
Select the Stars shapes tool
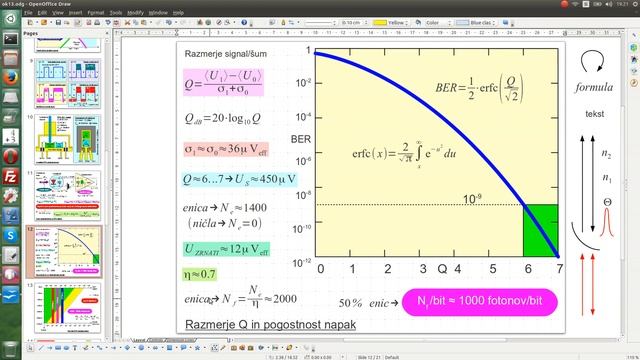(x=197, y=348)
